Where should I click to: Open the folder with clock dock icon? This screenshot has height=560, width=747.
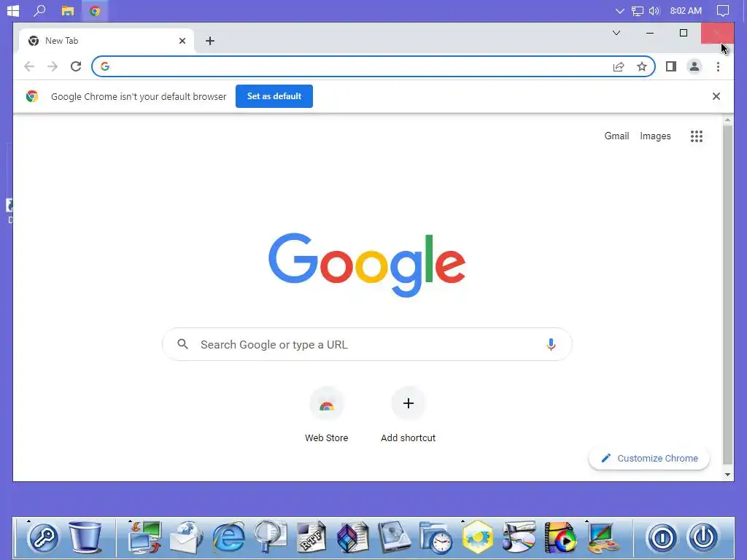[436, 538]
